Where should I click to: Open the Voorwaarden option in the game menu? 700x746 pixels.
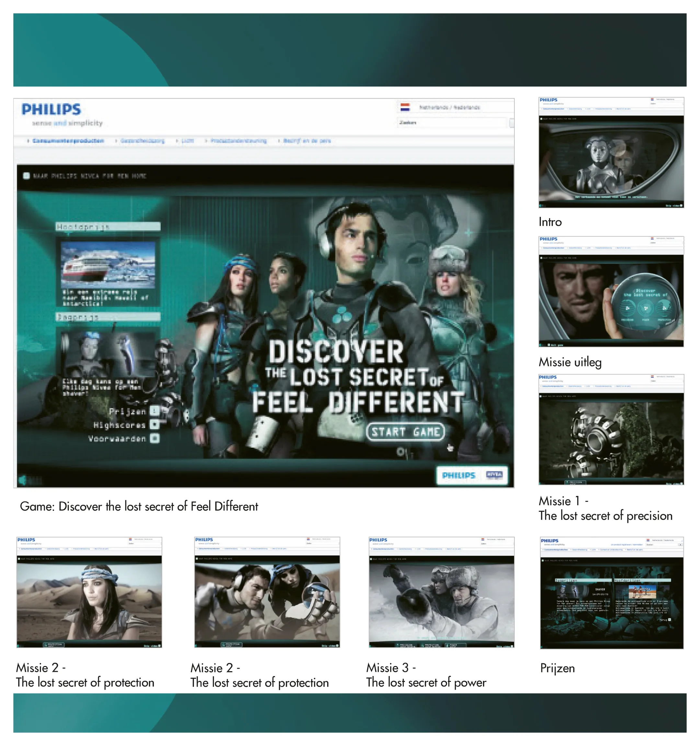(x=124, y=438)
